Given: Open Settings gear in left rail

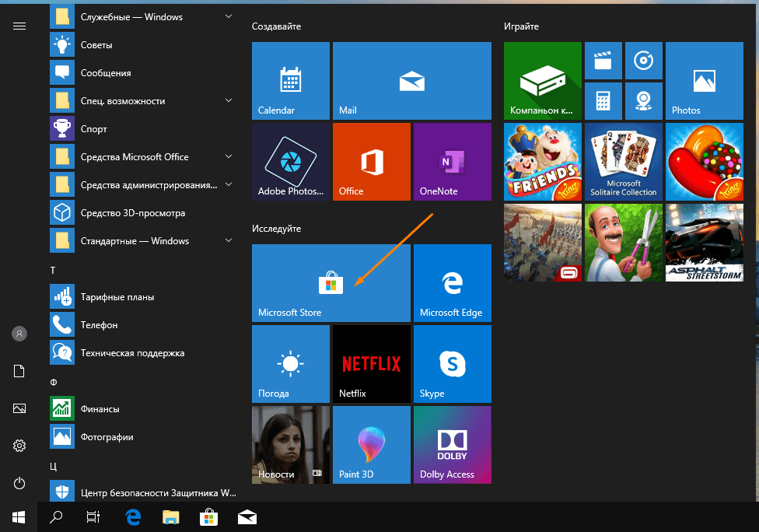Looking at the screenshot, I should tap(19, 446).
